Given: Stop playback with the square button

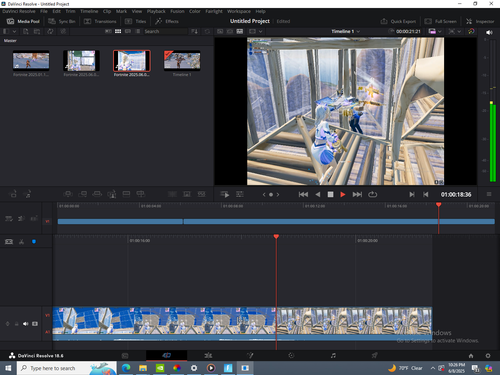Looking at the screenshot, I should click(x=330, y=194).
